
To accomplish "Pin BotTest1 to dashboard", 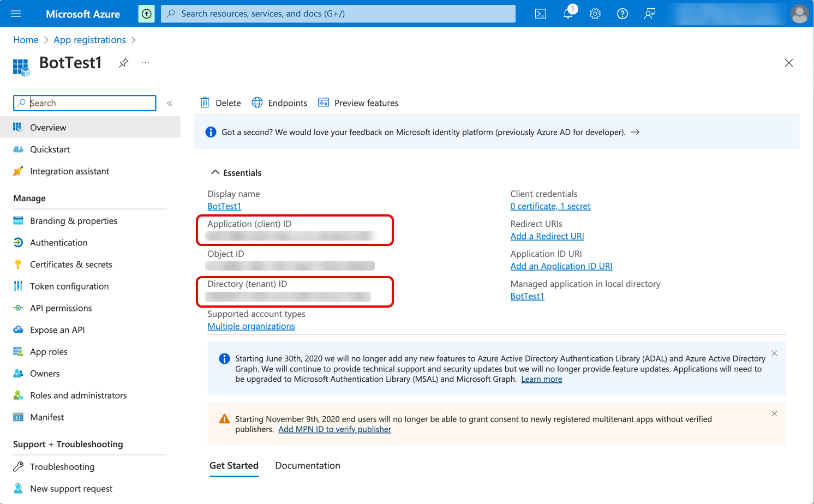I will click(124, 63).
